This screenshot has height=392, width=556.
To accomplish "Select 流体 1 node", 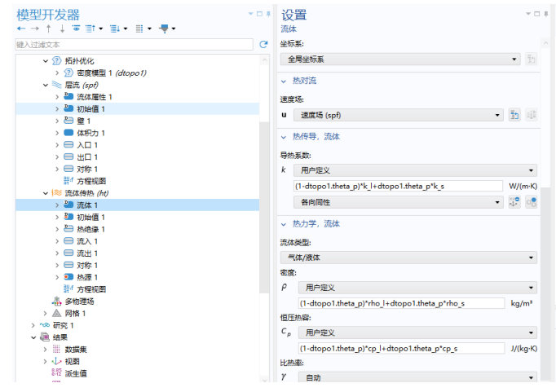I will pos(87,205).
